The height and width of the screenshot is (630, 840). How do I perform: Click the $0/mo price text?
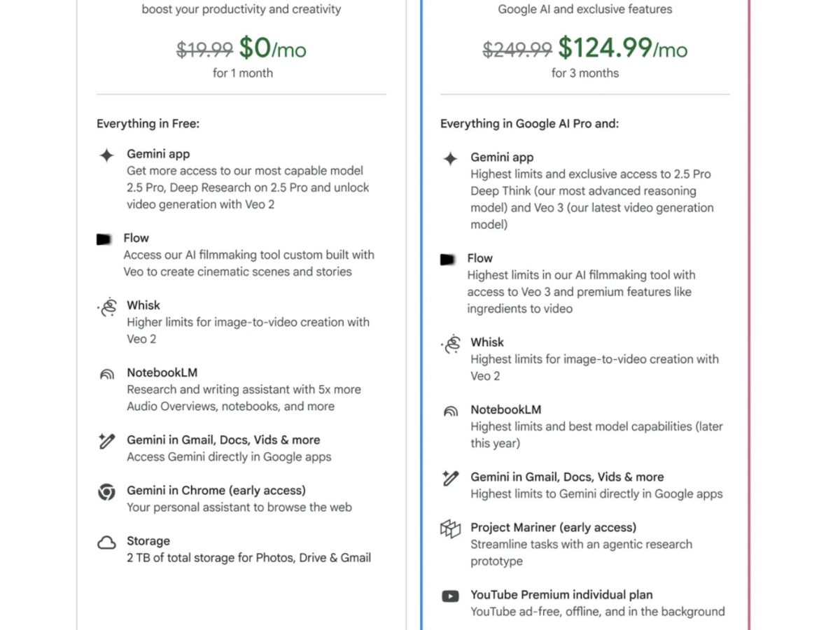(272, 48)
